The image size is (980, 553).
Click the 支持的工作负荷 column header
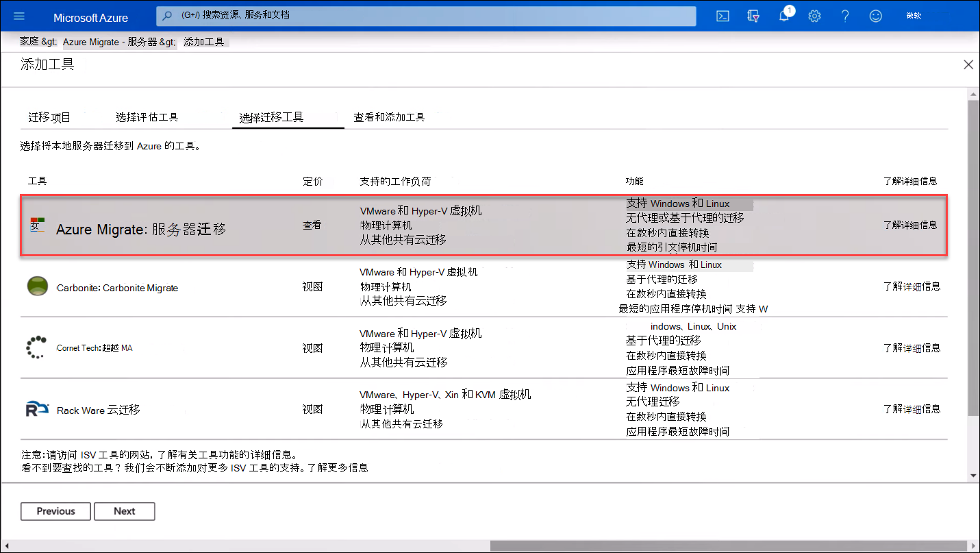coord(395,181)
